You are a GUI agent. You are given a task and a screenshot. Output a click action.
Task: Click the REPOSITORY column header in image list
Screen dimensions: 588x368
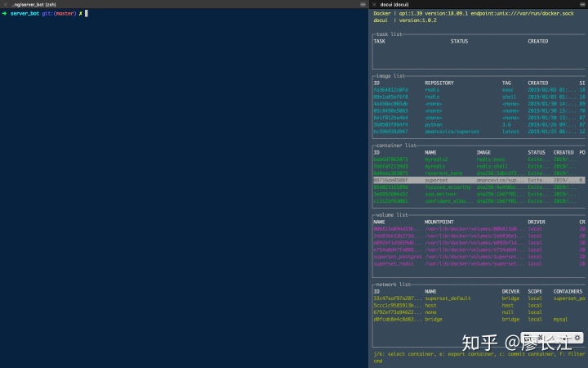[x=439, y=83]
